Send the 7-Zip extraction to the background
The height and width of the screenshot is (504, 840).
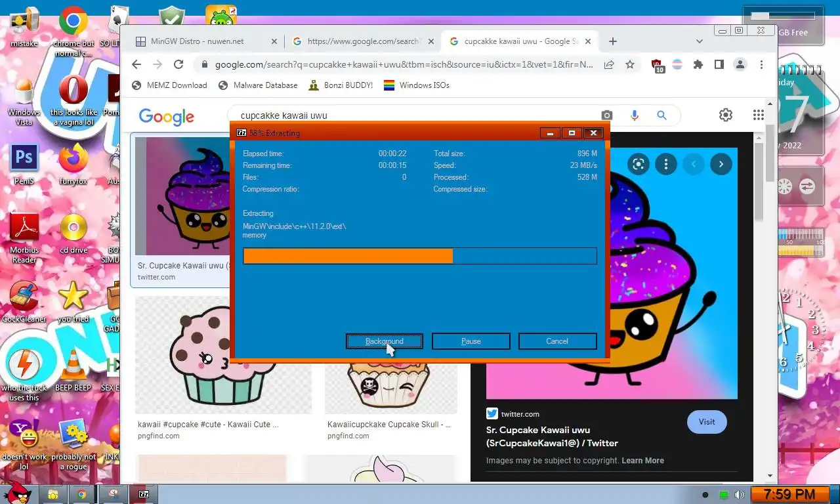[385, 341]
